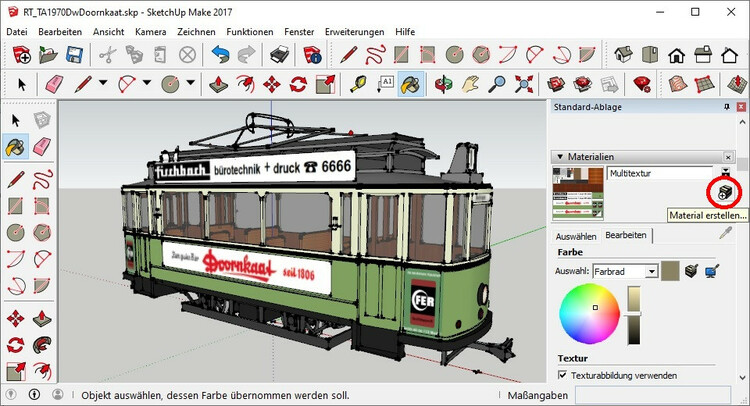Open the Ansicht menu
750x406 pixels.
point(109,32)
